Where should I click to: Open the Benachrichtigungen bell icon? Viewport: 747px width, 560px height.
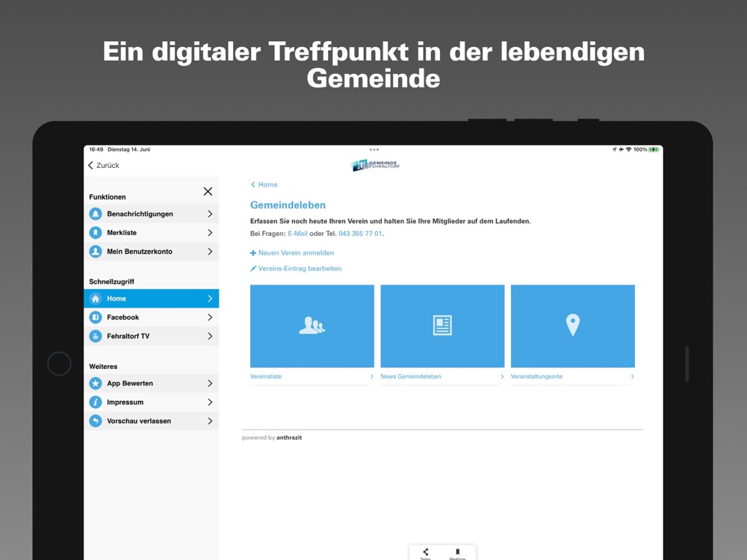click(96, 214)
